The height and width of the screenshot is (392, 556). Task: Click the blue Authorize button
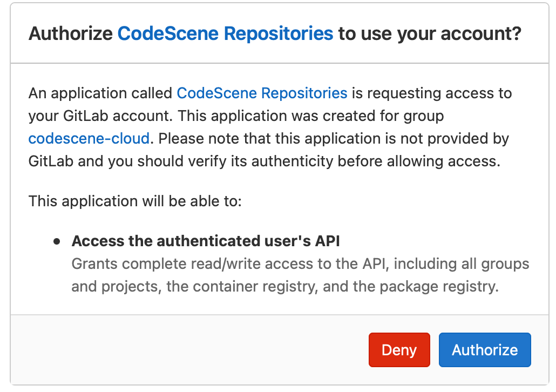[484, 350]
